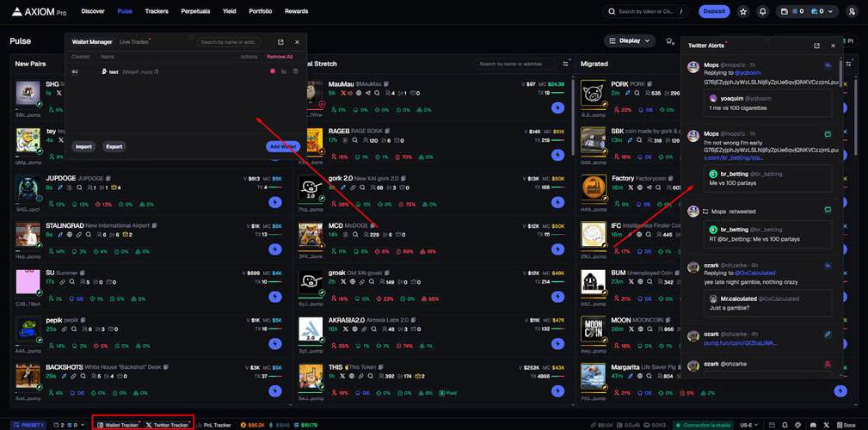
Task: Quick buy MauMau lightning button
Action: [557, 107]
